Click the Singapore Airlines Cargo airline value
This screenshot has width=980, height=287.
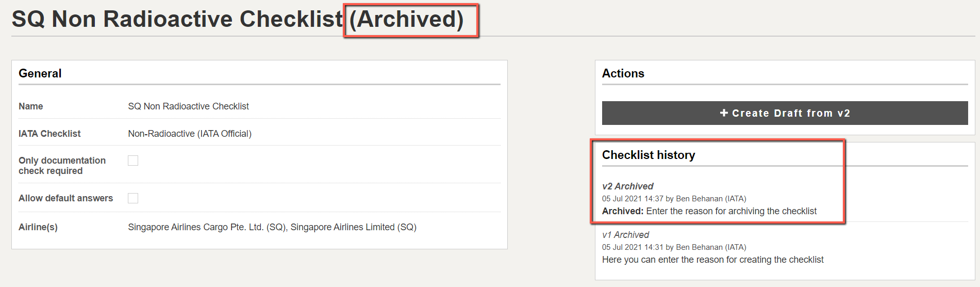(208, 227)
